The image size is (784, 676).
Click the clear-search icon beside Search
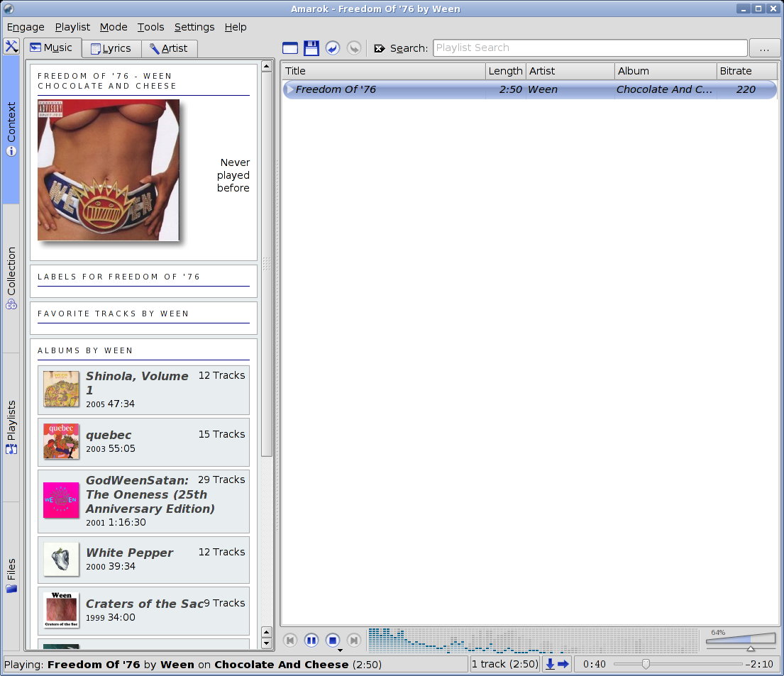[x=380, y=48]
